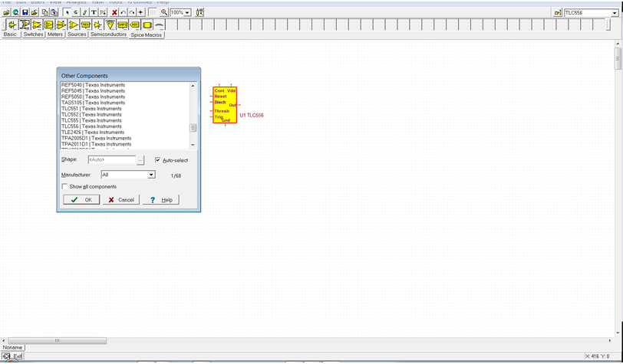Click the horizontal scrollbar thumb below the canvas
Screen dimensions: 623x364
57,340
